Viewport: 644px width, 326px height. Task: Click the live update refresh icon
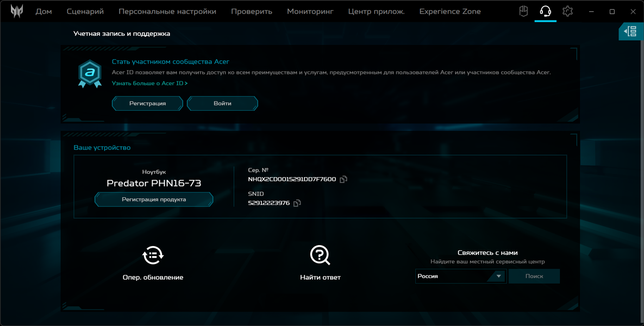click(x=153, y=255)
